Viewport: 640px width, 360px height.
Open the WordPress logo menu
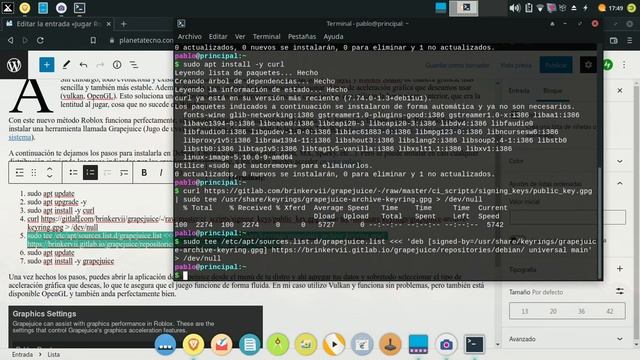point(14,65)
